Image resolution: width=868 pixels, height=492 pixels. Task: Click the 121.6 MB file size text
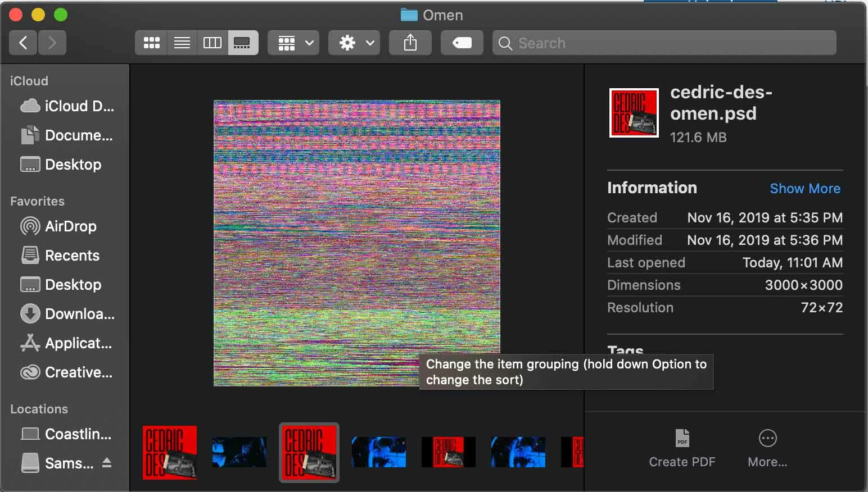pos(698,137)
